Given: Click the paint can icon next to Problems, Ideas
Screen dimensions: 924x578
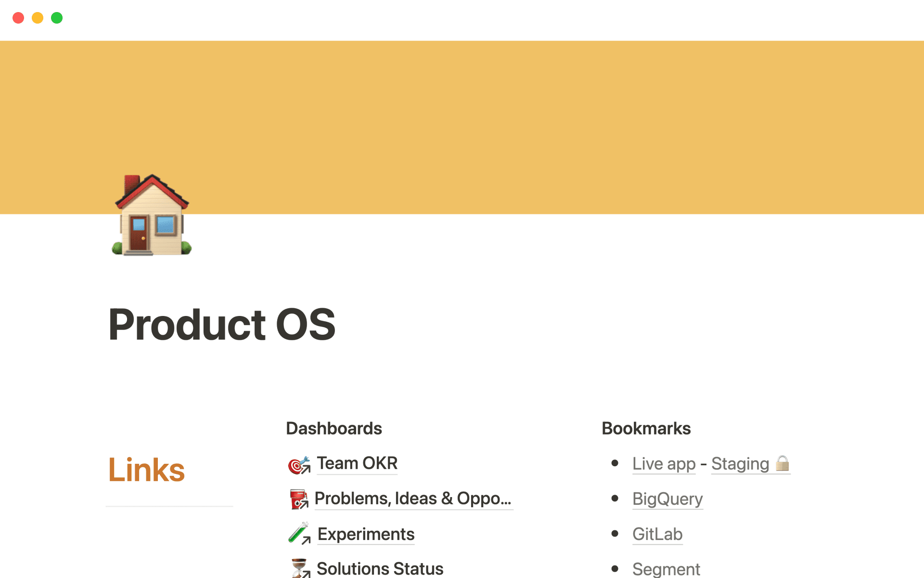Looking at the screenshot, I should [x=299, y=499].
